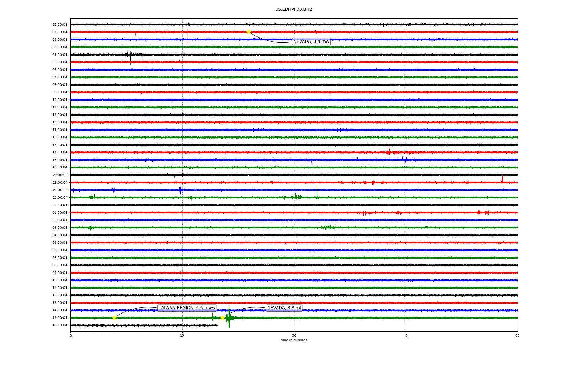Click the 16:00:04 label of the last row
This screenshot has width=588, height=368.
60,325
